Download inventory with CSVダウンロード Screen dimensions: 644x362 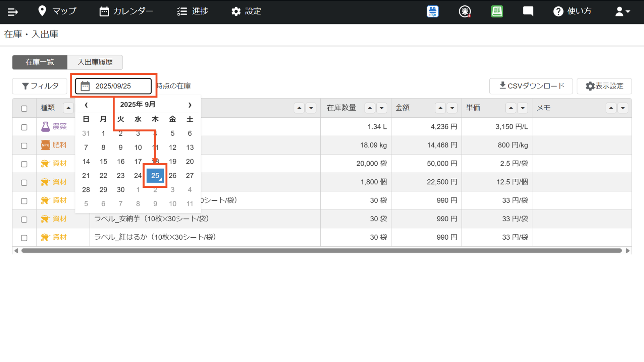(x=531, y=86)
